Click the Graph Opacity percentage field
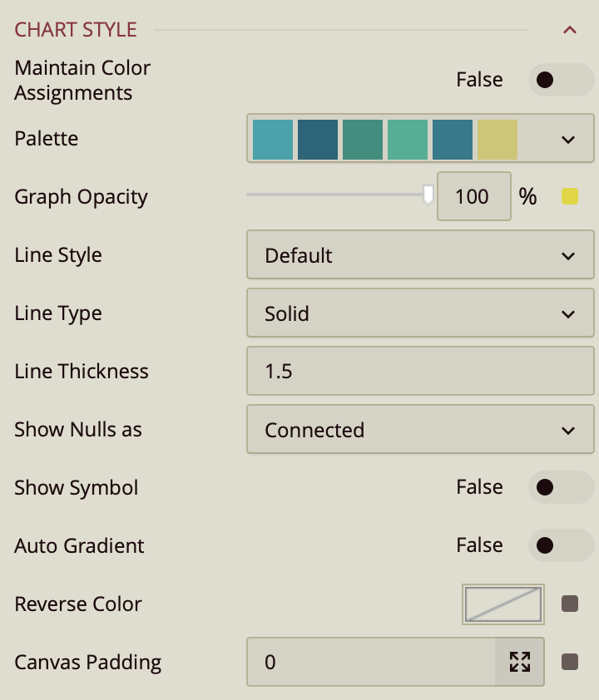Screen dimensions: 599x700 click(473, 197)
